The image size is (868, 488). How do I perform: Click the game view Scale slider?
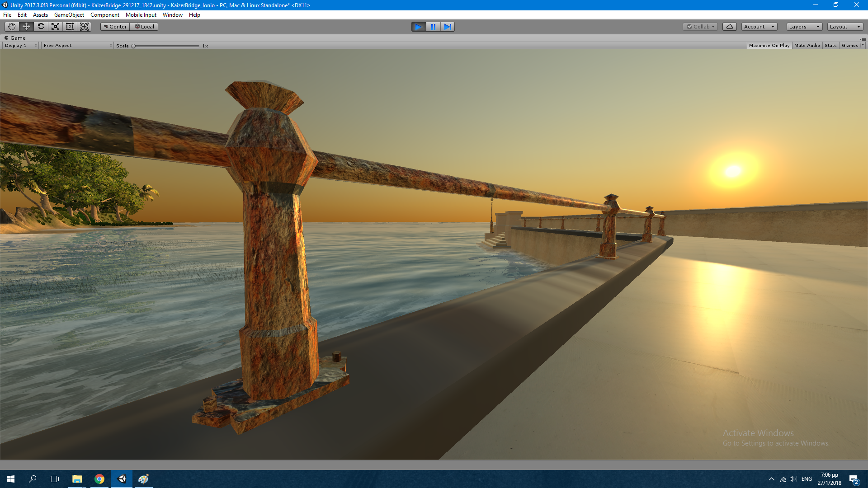pyautogui.click(x=166, y=46)
